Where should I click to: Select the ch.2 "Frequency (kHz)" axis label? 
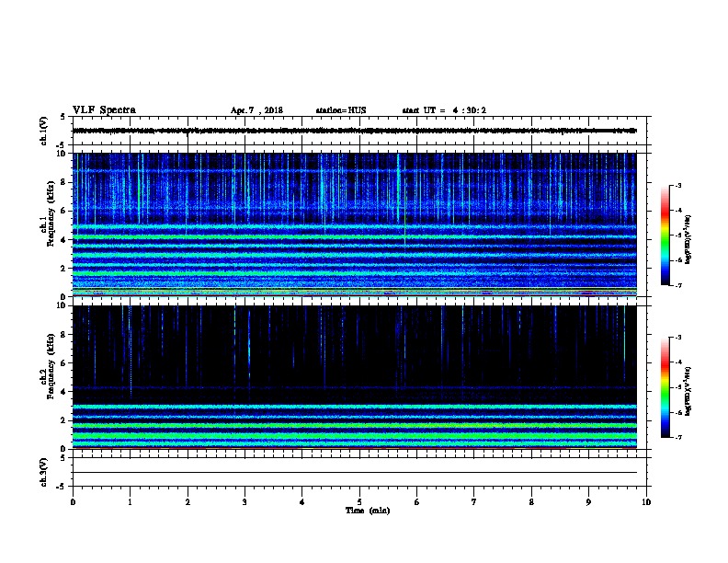(x=51, y=366)
